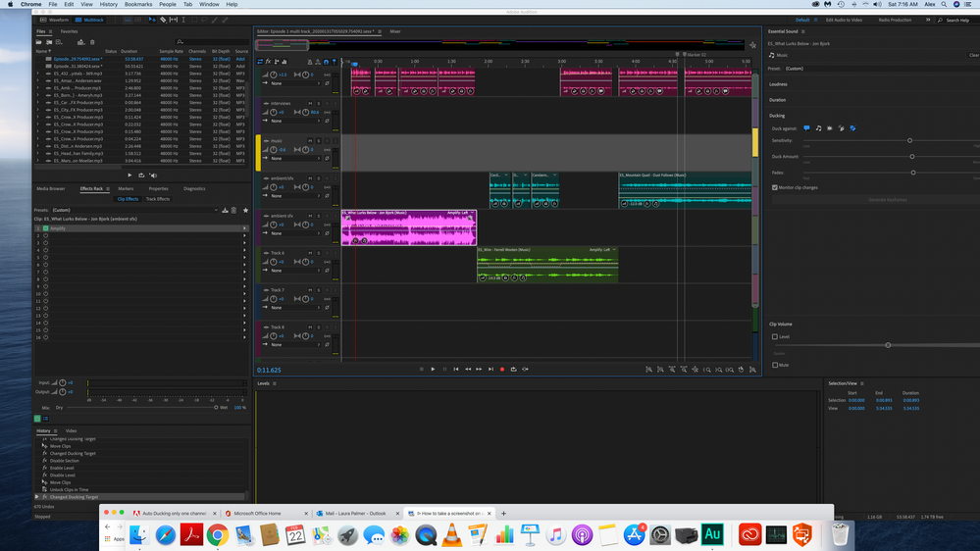This screenshot has height=551, width=980.
Task: Switch to the Mixer tab
Action: (395, 31)
